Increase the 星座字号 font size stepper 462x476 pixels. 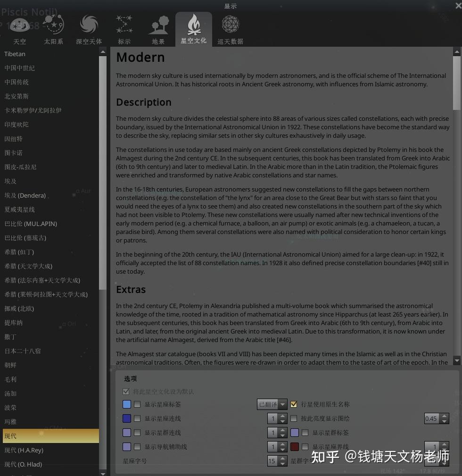tap(283, 459)
